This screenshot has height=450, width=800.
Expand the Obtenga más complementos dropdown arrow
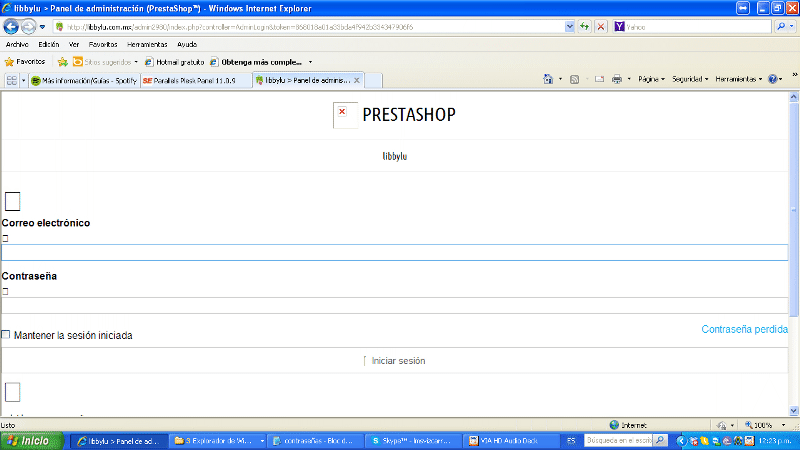(x=310, y=62)
